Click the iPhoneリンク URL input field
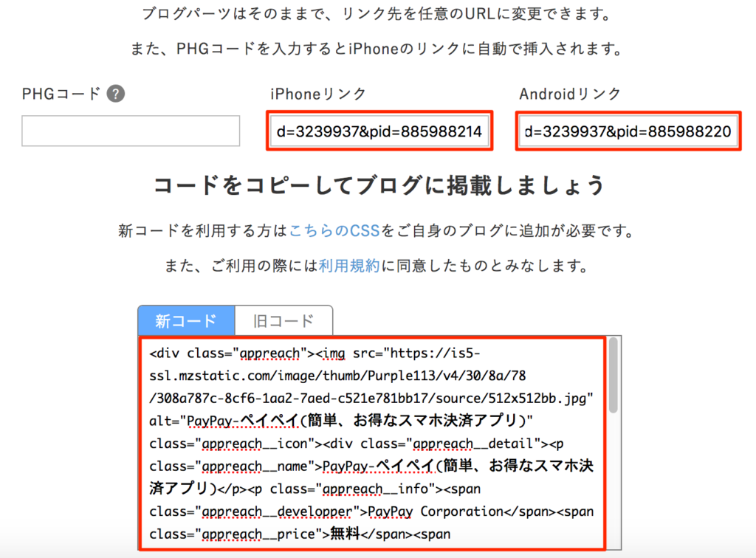 coord(379,131)
